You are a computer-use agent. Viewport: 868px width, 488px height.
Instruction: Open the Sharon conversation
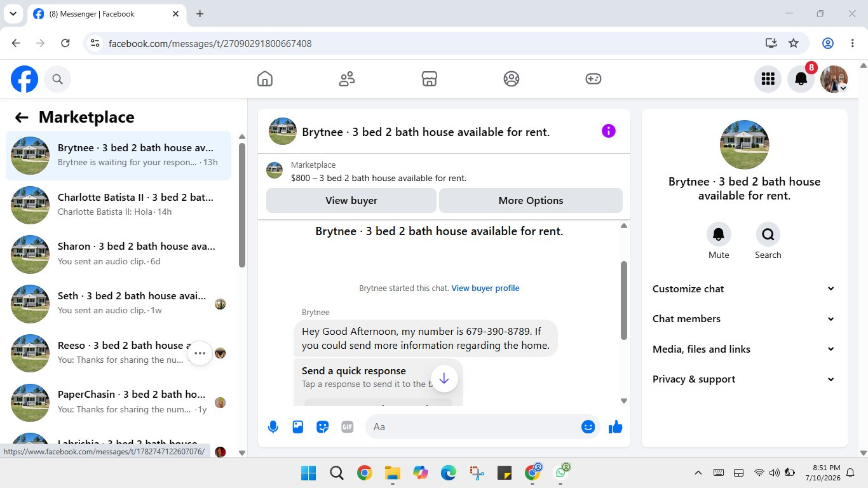(118, 254)
